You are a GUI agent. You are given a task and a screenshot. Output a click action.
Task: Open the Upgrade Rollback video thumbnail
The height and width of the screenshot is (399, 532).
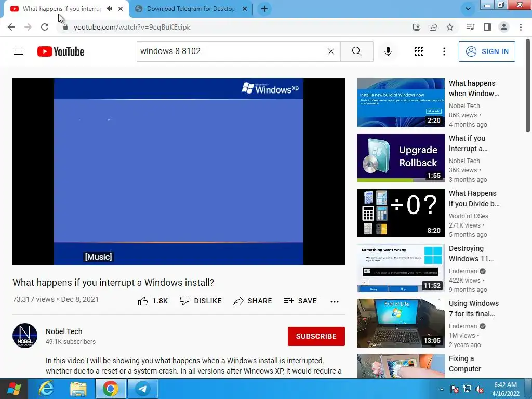click(x=401, y=158)
